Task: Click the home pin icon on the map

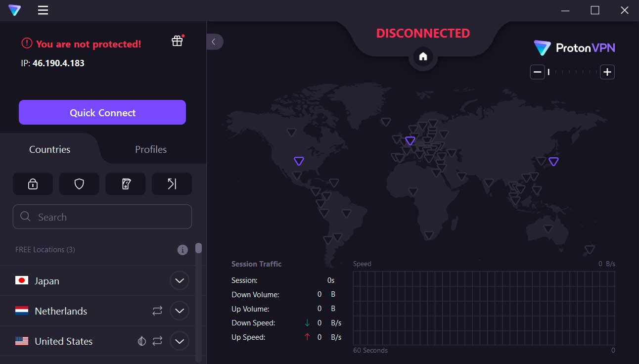Action: tap(423, 56)
